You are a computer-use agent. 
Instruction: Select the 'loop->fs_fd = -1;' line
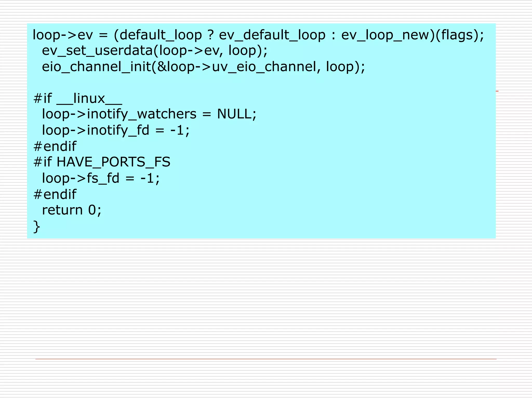click(x=101, y=178)
